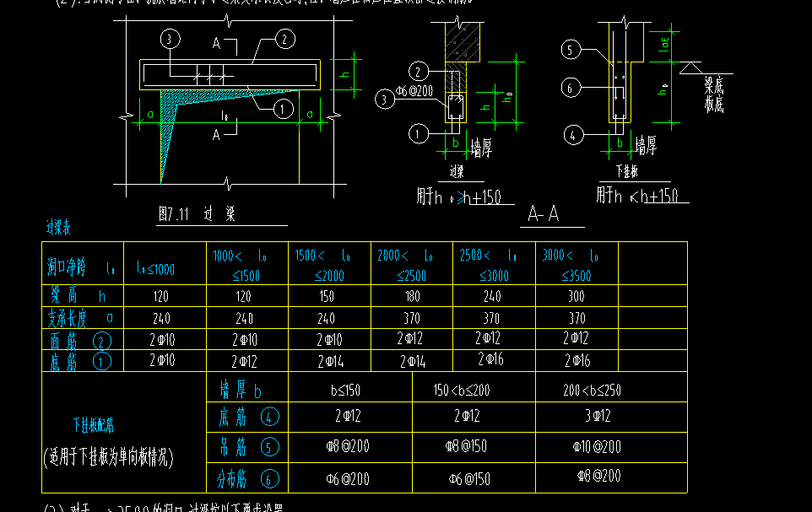The image size is (812, 512).
Task: Click the 下挂板 label under right section
Action: [x=626, y=171]
